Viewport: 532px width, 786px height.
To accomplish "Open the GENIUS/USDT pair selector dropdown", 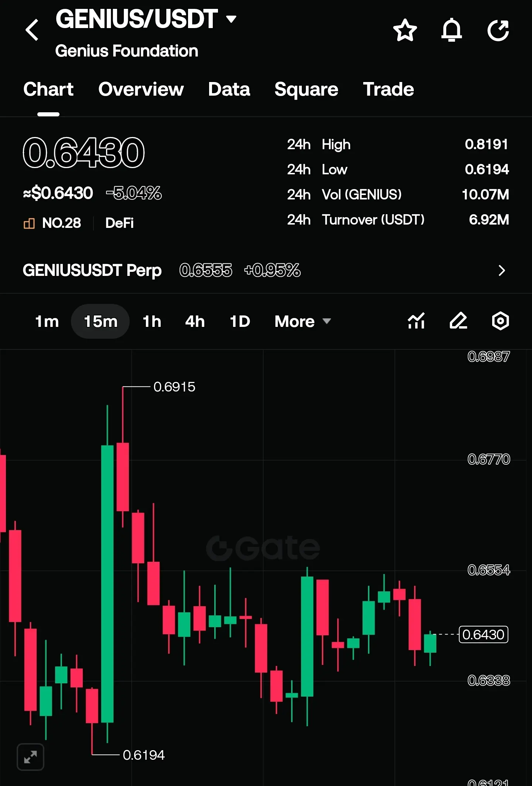I will (x=146, y=19).
